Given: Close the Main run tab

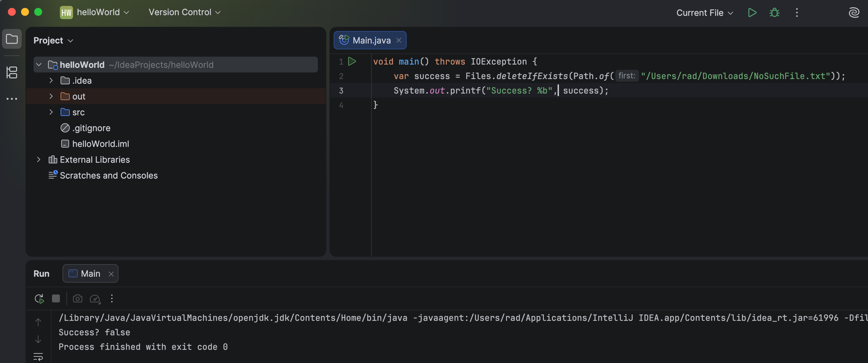Looking at the screenshot, I should pyautogui.click(x=111, y=274).
